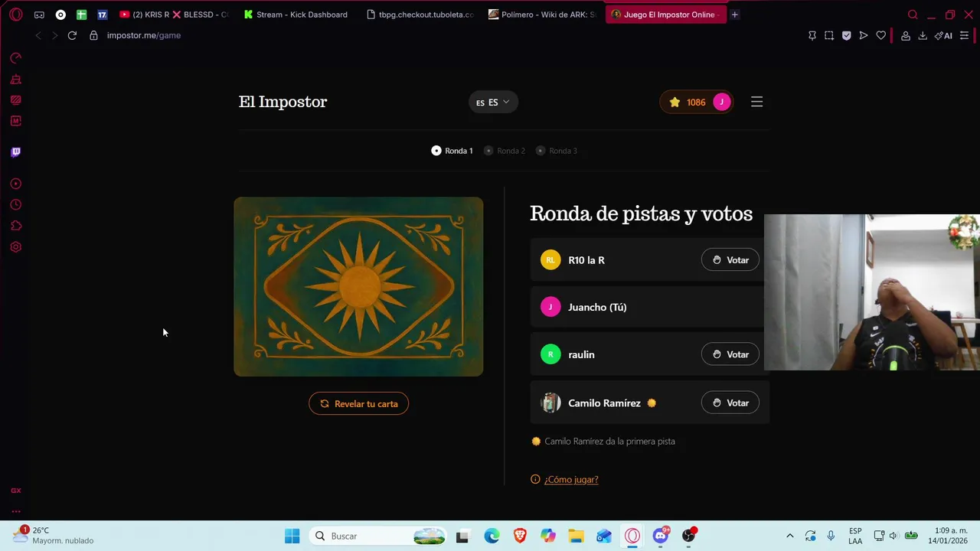Expand the three-dot sidebar more options
This screenshot has height=551, width=980.
click(x=15, y=511)
